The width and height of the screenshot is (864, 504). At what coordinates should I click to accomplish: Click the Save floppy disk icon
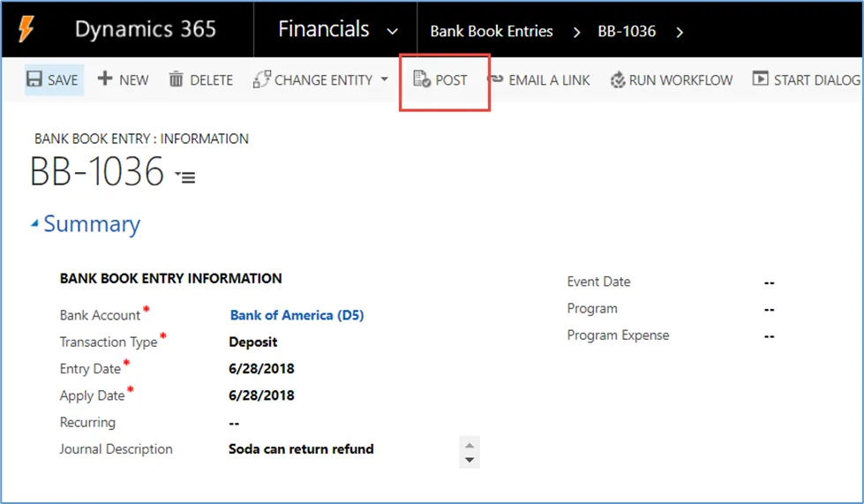click(x=34, y=79)
